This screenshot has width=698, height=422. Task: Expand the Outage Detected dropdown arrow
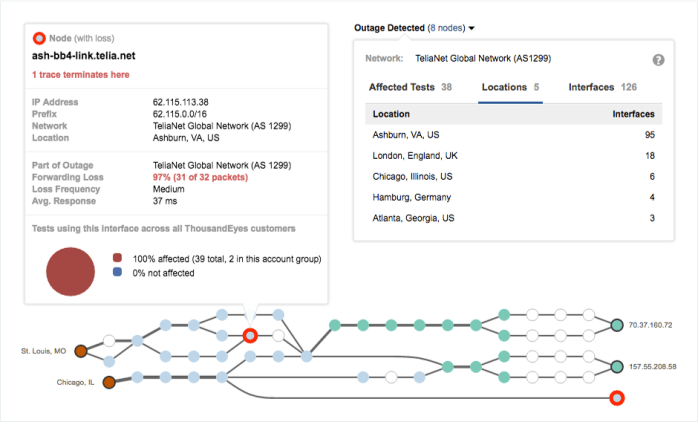pos(471,28)
